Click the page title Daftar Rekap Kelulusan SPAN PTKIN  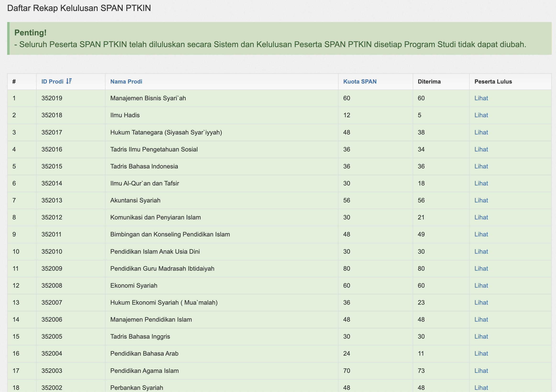pos(79,8)
